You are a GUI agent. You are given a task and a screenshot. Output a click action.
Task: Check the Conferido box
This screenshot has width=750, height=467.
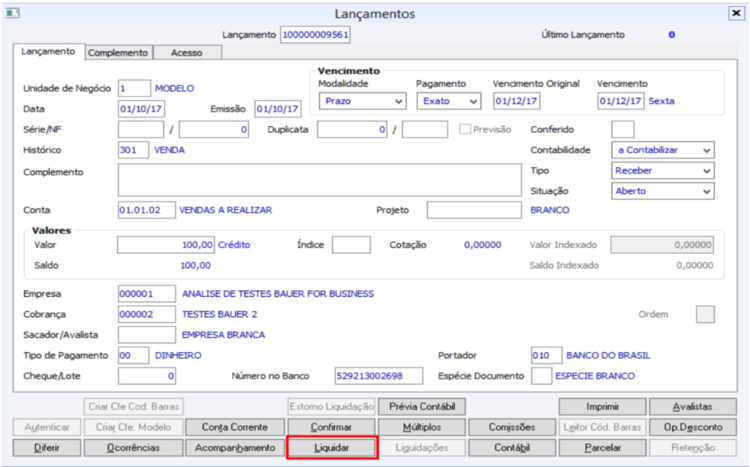tap(623, 129)
